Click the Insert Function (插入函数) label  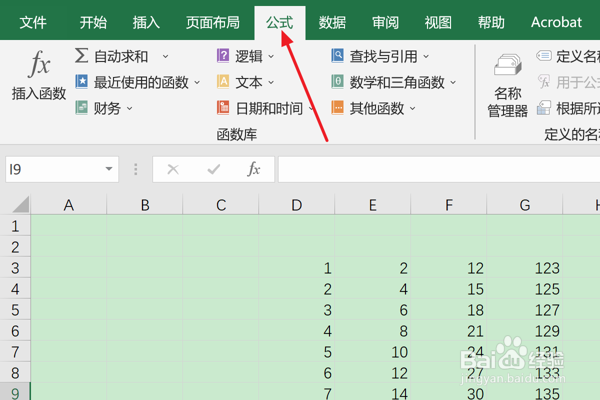39,93
